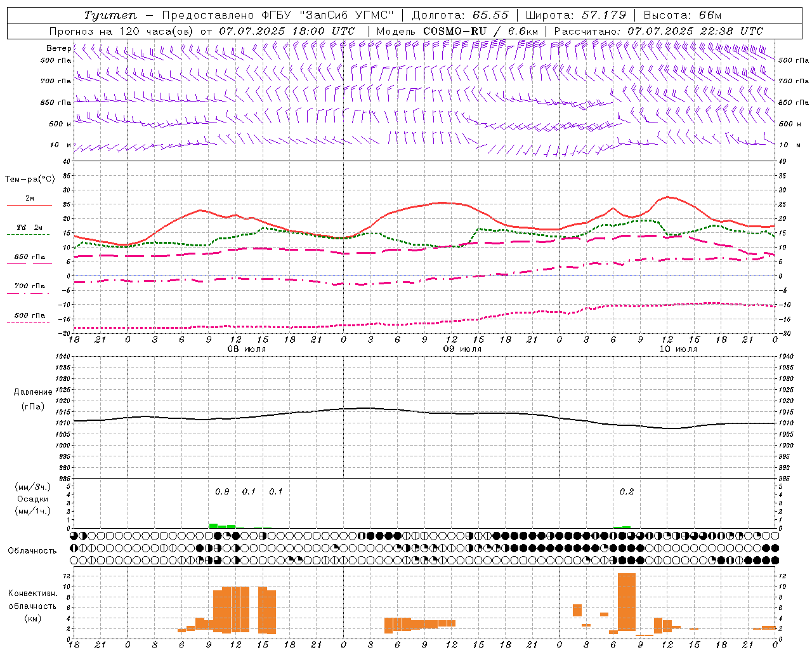
Task: Click the "Tyumen" station name in the header
Action: click(x=110, y=15)
